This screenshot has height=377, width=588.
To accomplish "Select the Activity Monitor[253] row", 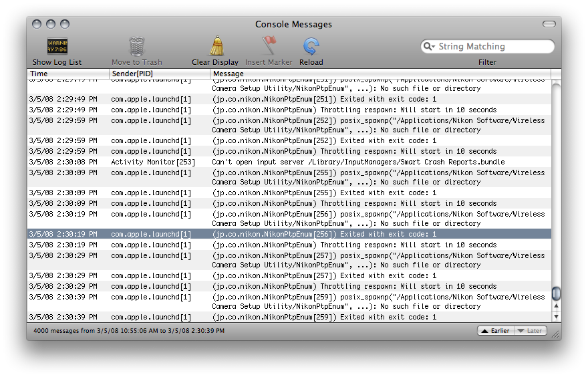I will coord(289,162).
